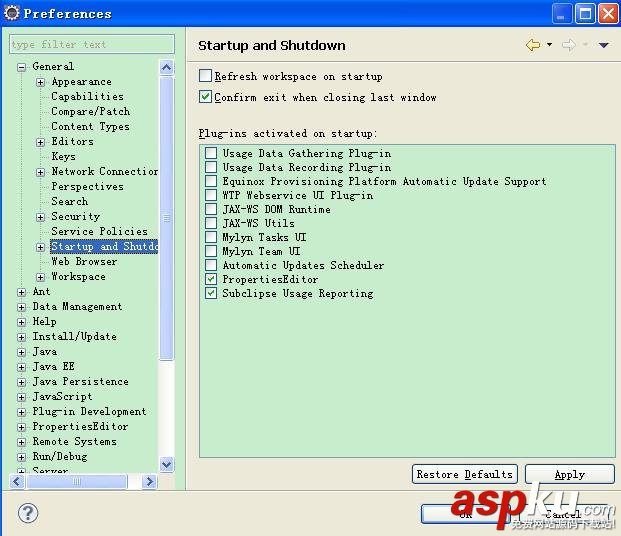Viewport: 621px width, 536px height.
Task: Check Usage Data Gathering Plug-in
Action: [x=211, y=153]
